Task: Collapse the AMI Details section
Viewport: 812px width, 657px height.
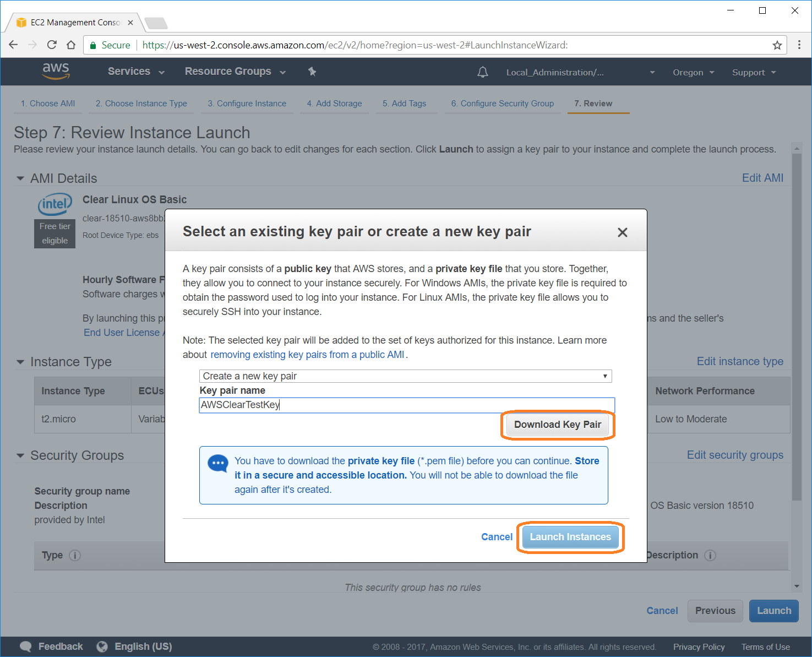Action: (20, 178)
